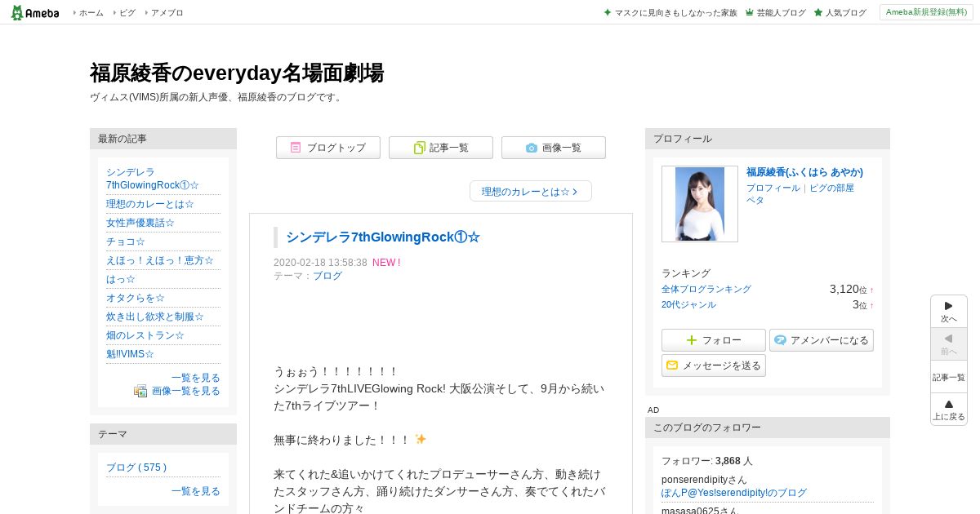Click the image list icon beside 画像一覧を見る
980x514 pixels.
[140, 391]
